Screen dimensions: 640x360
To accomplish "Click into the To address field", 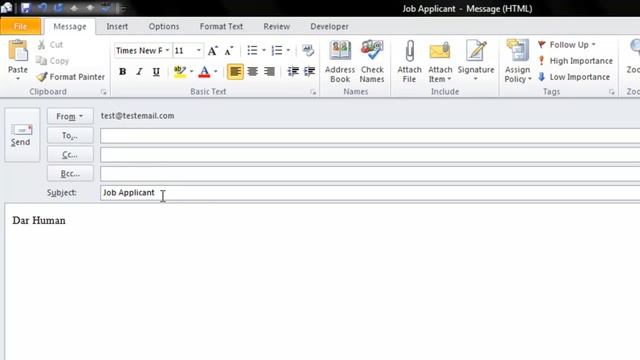I will pyautogui.click(x=370, y=136).
